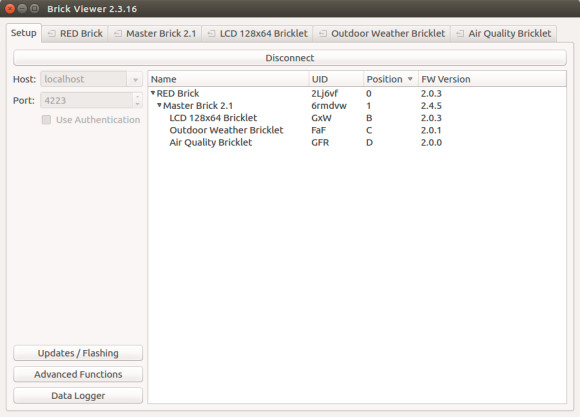The width and height of the screenshot is (580, 417).
Task: Click UID GxW
Action: (321, 118)
